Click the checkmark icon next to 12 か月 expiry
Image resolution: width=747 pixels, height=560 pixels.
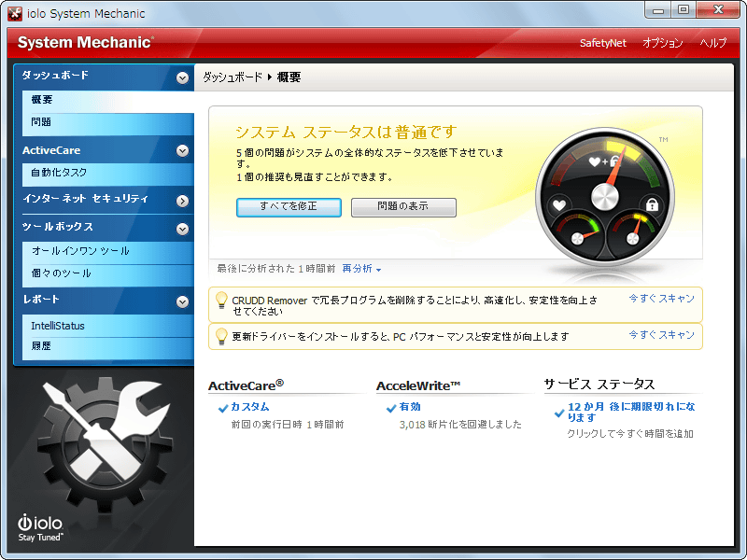559,413
